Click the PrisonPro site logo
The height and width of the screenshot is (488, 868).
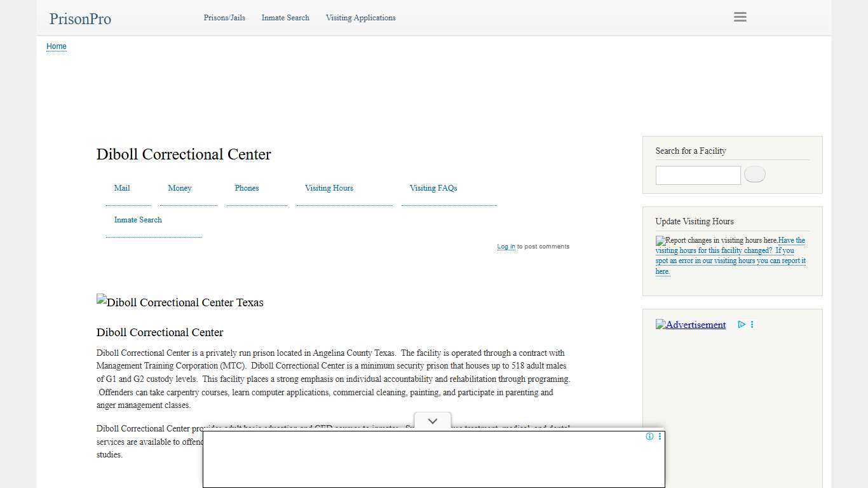(80, 19)
